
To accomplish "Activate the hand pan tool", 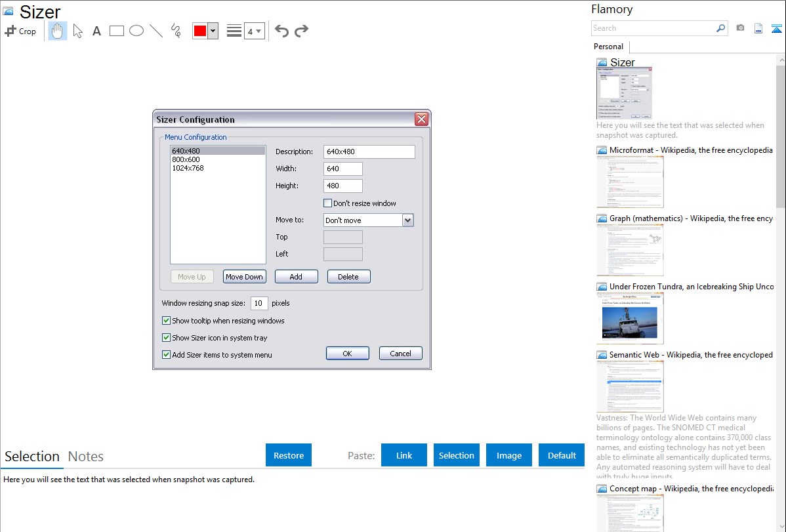I will (58, 31).
